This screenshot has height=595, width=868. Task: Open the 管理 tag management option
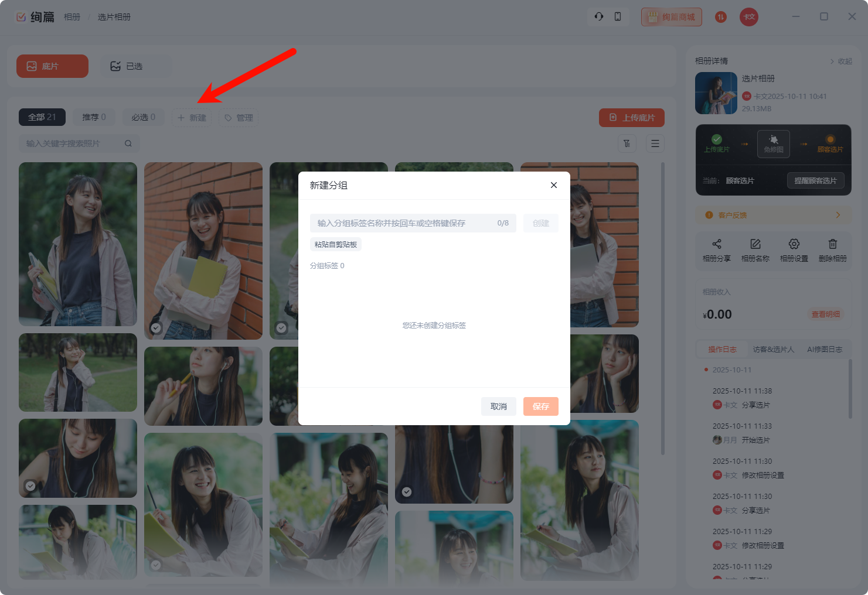(x=239, y=118)
